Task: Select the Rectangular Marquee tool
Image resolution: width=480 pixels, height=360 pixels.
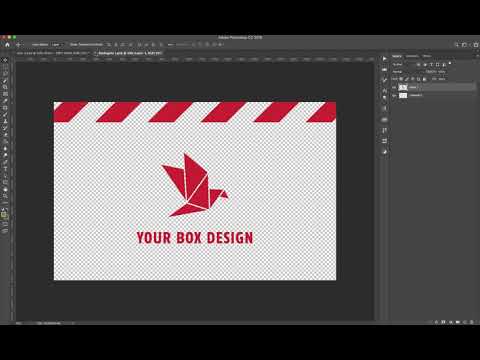Action: point(5,67)
